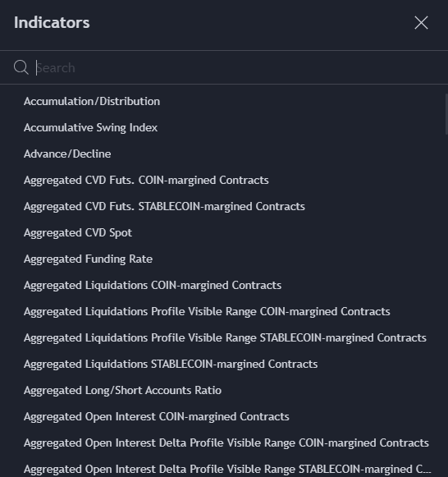This screenshot has width=448, height=477.
Task: Click the magnifier search icon
Action: point(21,67)
